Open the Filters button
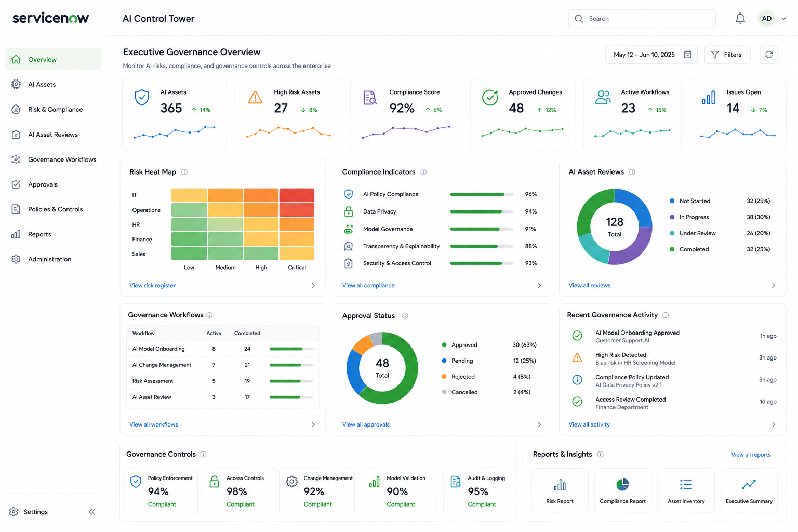 click(727, 55)
